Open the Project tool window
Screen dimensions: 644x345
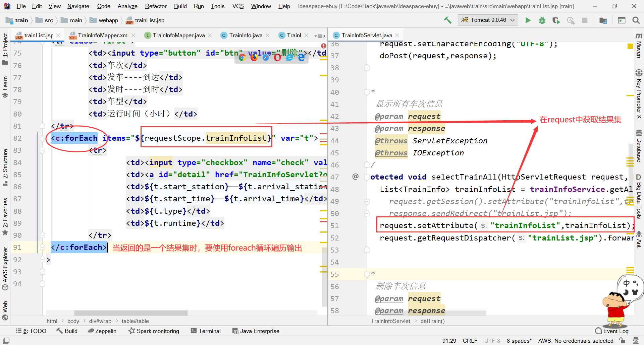(x=5, y=49)
